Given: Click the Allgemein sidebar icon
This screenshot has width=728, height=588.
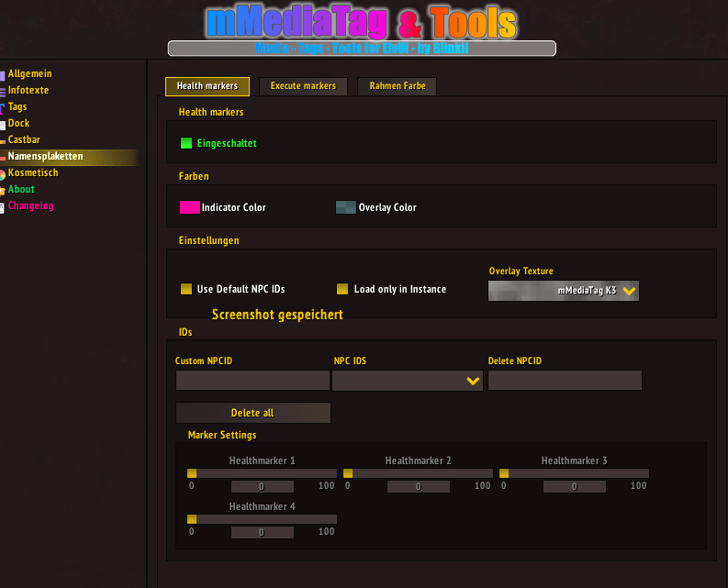Looking at the screenshot, I should pos(3,74).
